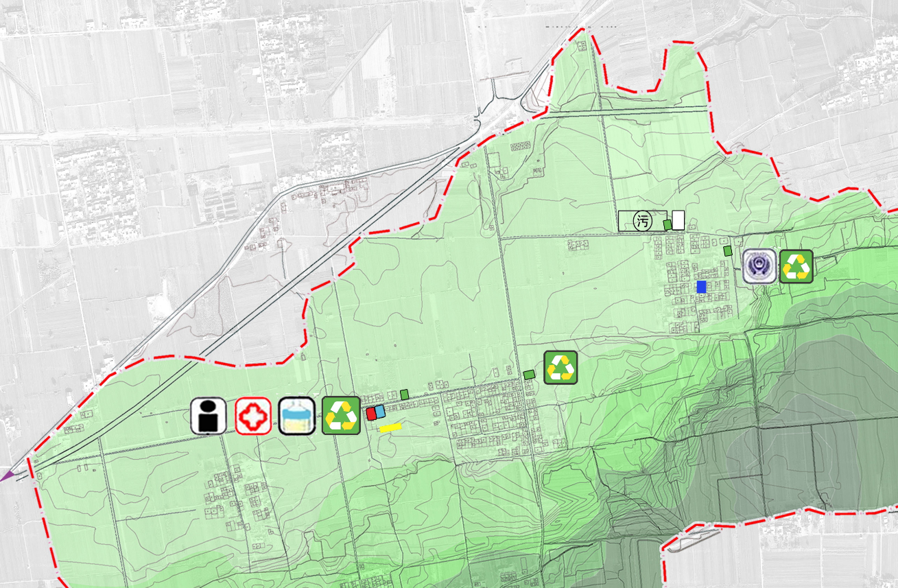Click the green square beside the central recycling icon
898x588 pixels.
pos(529,375)
